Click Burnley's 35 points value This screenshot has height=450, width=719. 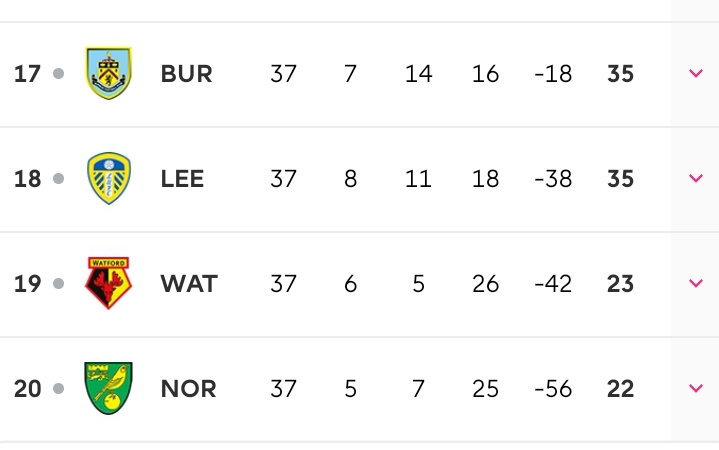[620, 74]
